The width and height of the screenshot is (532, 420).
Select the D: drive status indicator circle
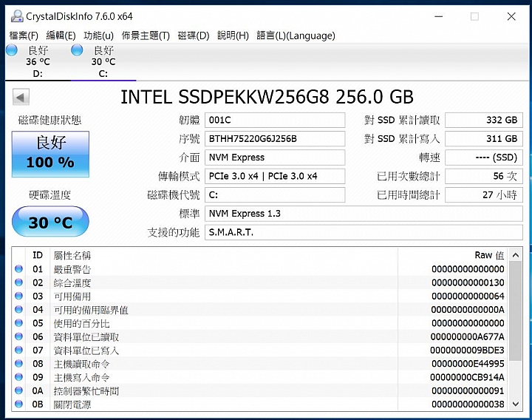coord(12,50)
